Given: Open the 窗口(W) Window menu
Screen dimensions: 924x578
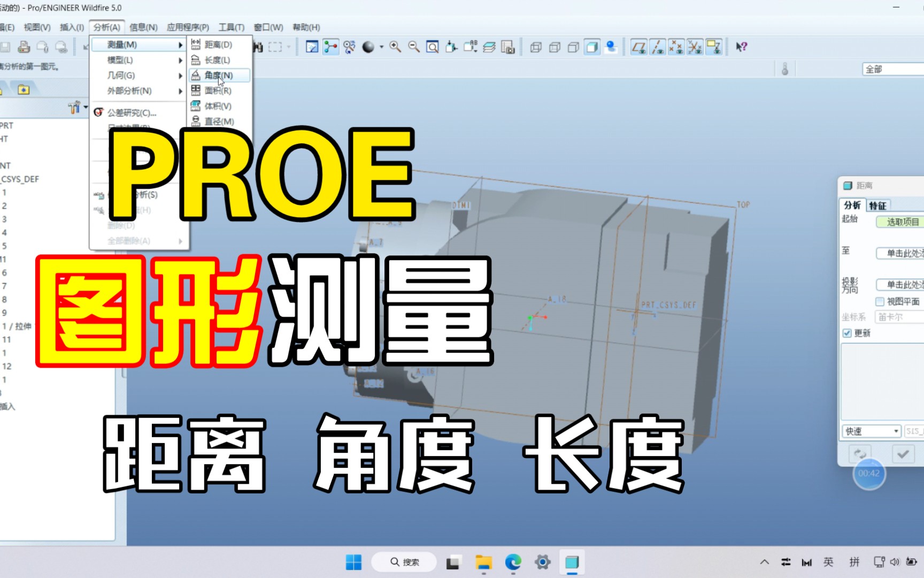Looking at the screenshot, I should tap(268, 27).
